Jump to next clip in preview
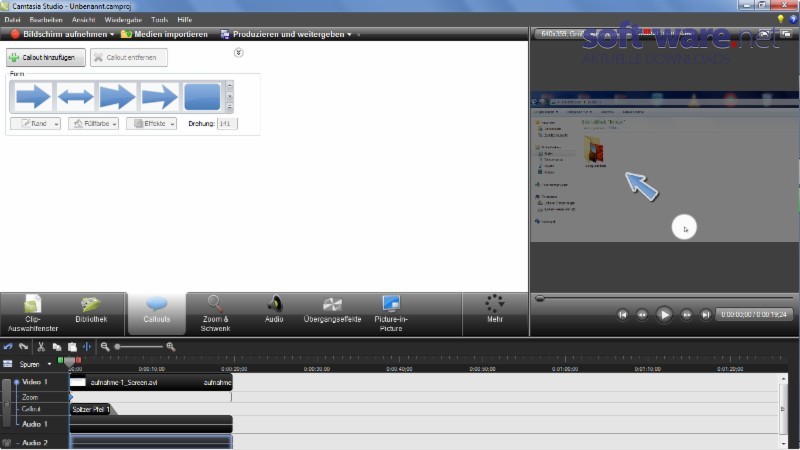 pyautogui.click(x=706, y=314)
